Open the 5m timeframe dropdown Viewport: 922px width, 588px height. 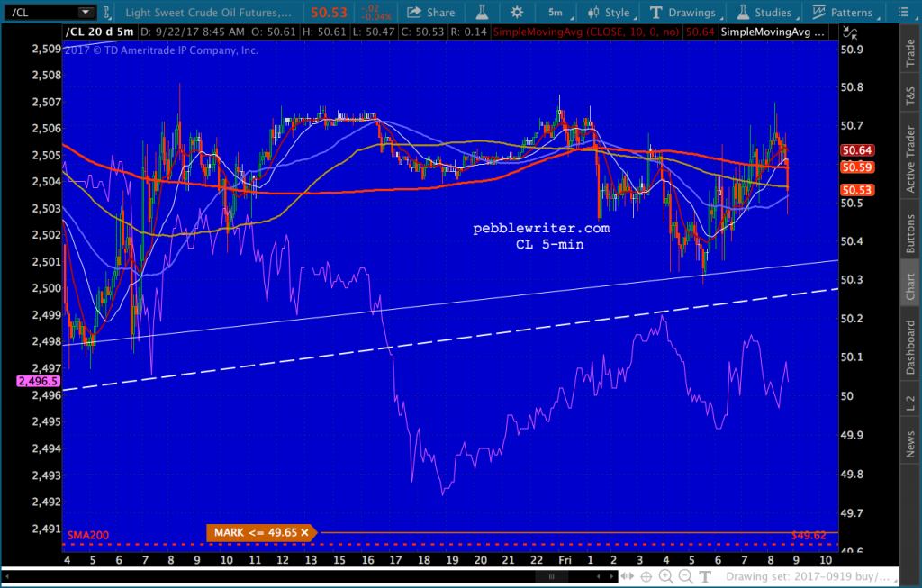pos(558,12)
